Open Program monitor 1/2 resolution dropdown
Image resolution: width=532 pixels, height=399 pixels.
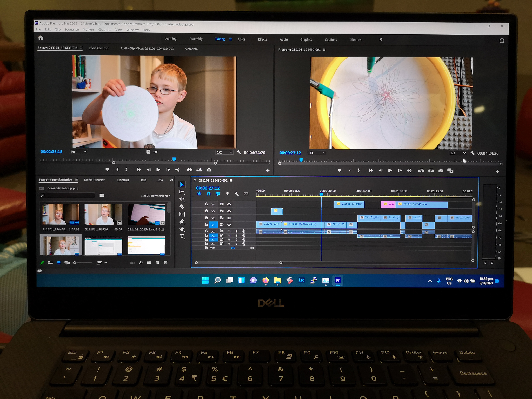tap(458, 153)
